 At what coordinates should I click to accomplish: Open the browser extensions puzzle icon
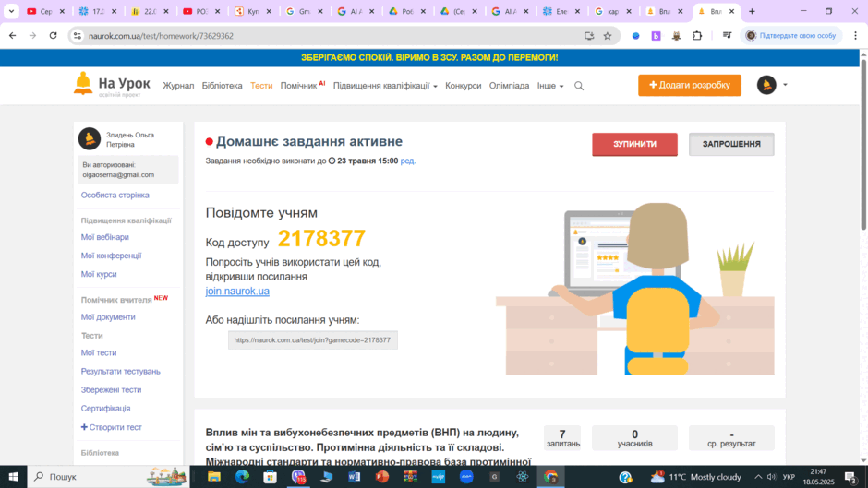click(x=697, y=36)
